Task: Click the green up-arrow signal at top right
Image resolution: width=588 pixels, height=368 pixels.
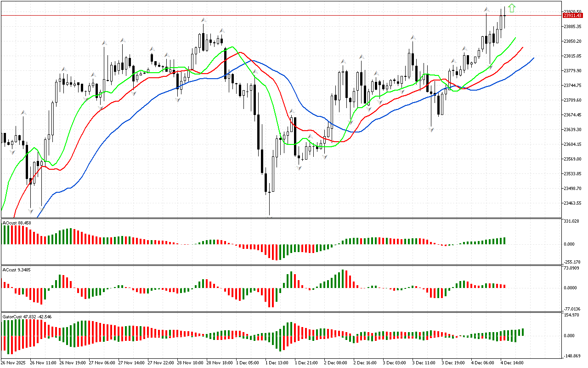Action: 512,8
